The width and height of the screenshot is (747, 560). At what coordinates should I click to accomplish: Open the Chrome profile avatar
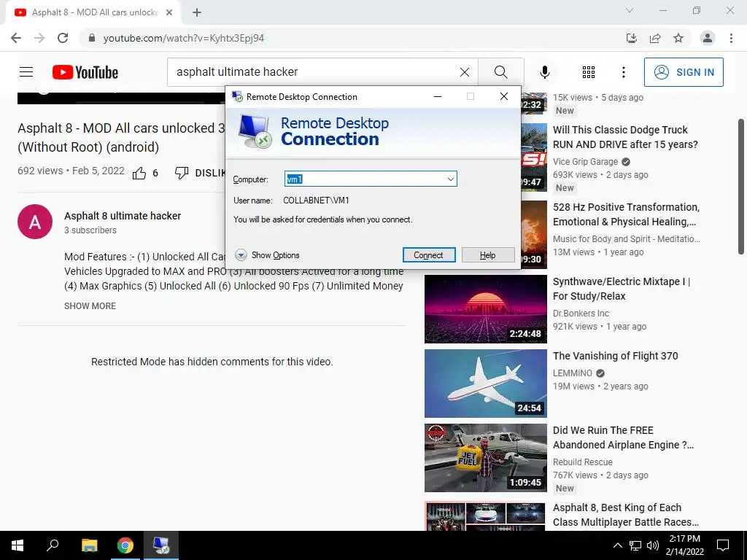pos(708,38)
